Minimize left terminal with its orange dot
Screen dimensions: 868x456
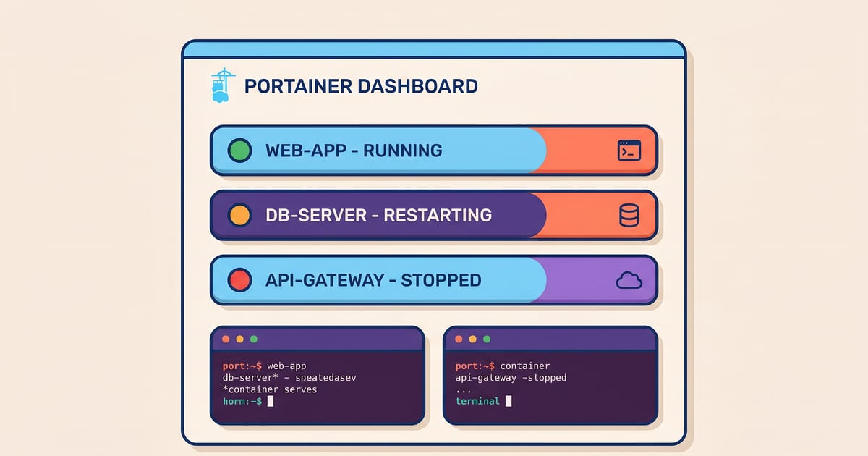point(239,339)
